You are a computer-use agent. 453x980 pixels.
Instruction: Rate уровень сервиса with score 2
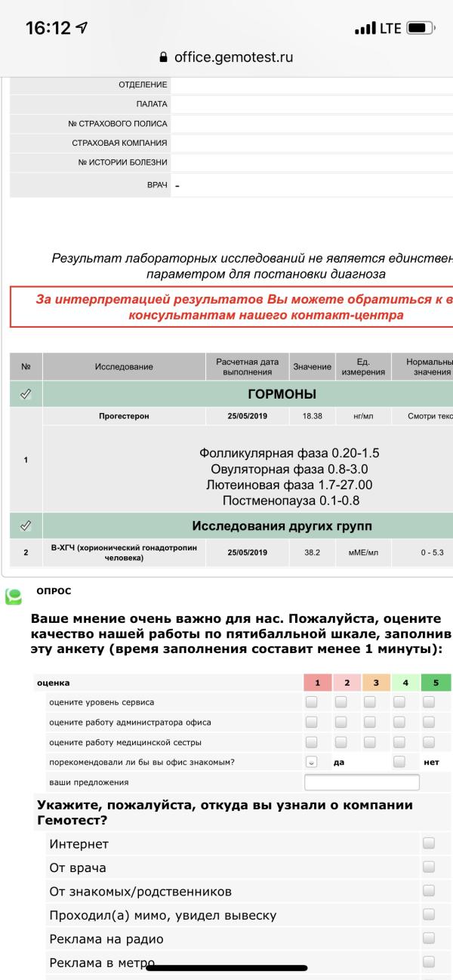341,702
